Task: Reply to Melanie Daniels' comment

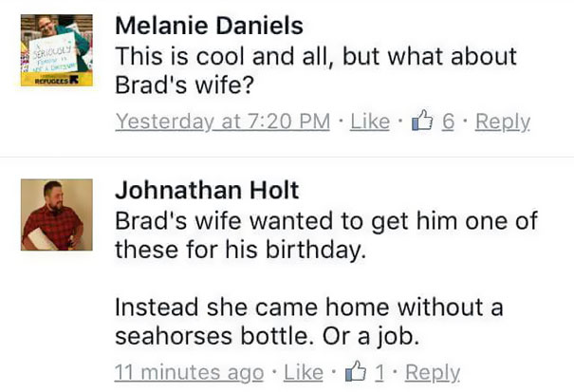Action: pos(502,122)
